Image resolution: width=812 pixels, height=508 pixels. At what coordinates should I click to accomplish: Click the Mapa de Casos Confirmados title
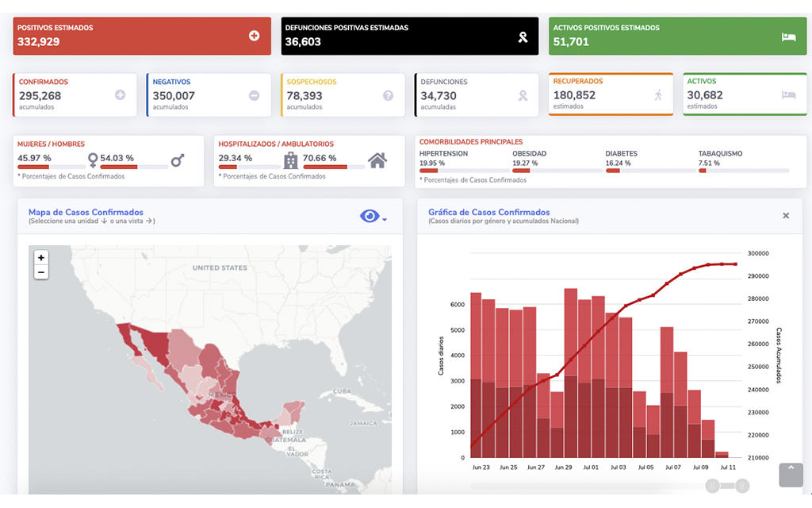(86, 212)
